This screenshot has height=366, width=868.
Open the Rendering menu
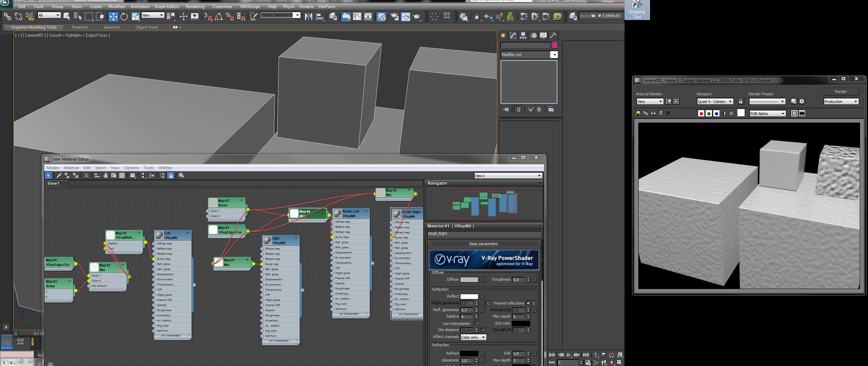pyautogui.click(x=195, y=6)
